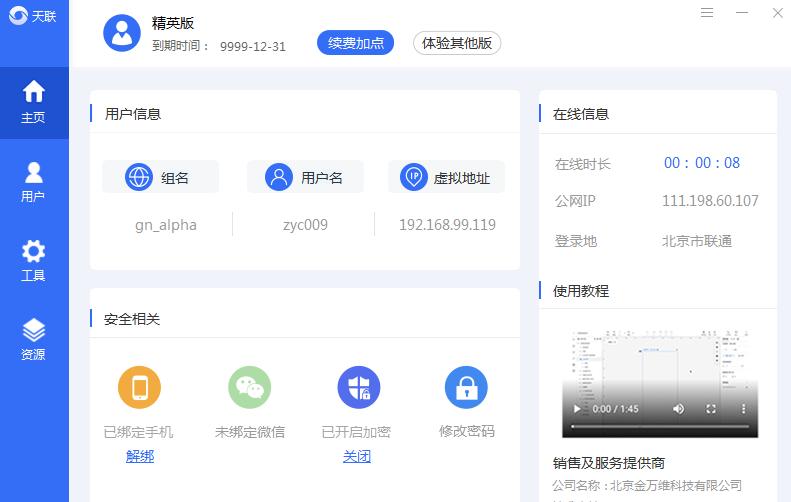
Task: Click the 体验其他版 button
Action: [x=457, y=43]
